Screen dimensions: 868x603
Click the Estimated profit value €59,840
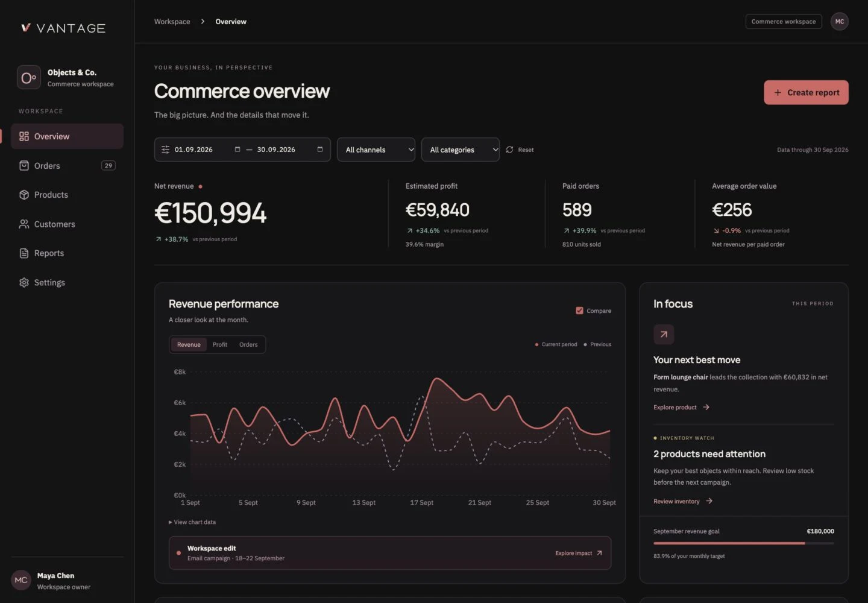(438, 210)
